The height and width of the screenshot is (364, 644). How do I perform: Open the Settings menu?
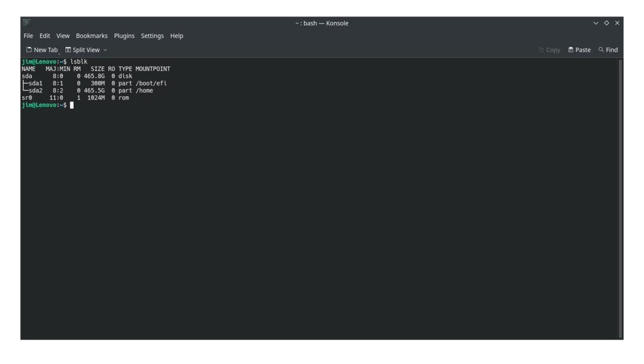tap(152, 36)
